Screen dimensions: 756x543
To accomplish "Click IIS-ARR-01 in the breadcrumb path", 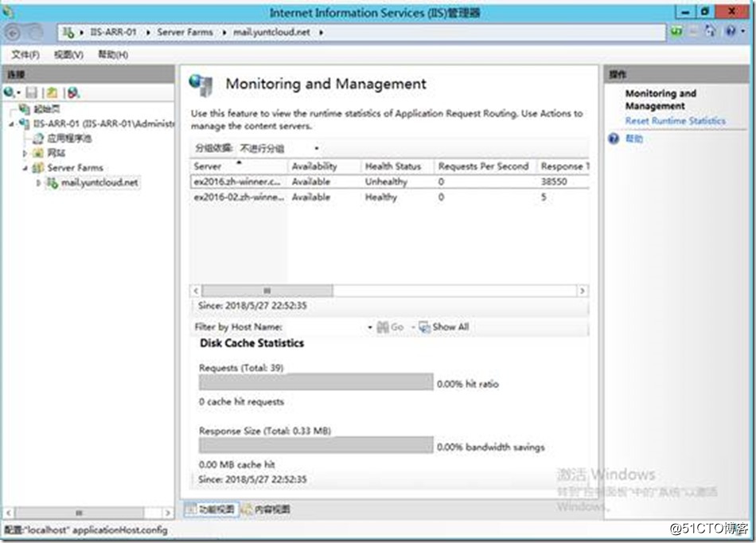I will click(x=113, y=33).
